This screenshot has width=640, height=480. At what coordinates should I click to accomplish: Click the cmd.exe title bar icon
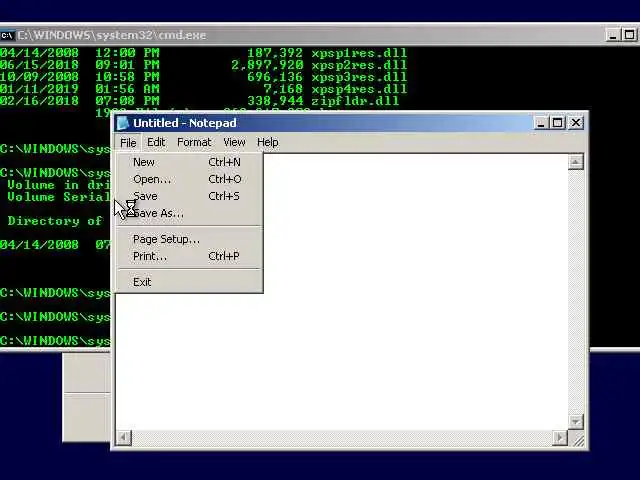click(x=7, y=36)
